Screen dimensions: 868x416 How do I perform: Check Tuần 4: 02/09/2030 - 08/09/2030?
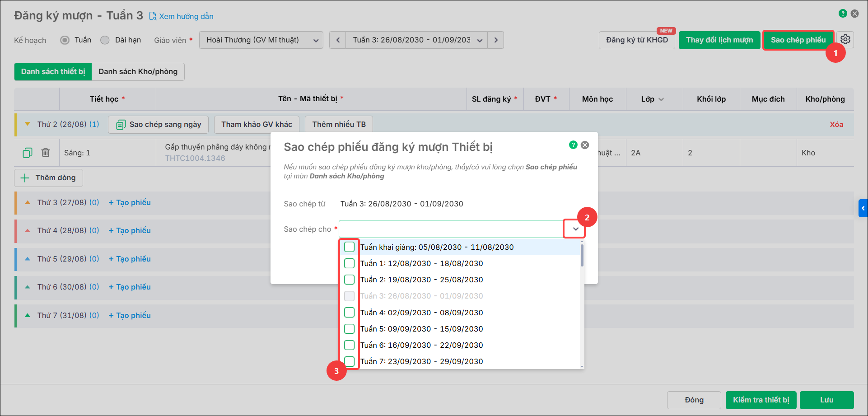[x=349, y=313]
